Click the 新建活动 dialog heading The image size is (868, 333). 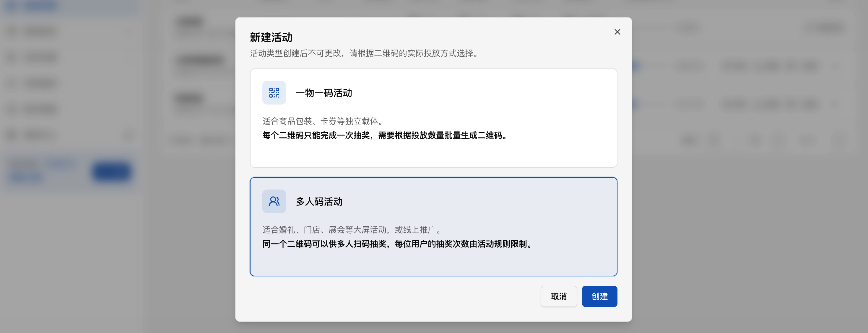271,37
